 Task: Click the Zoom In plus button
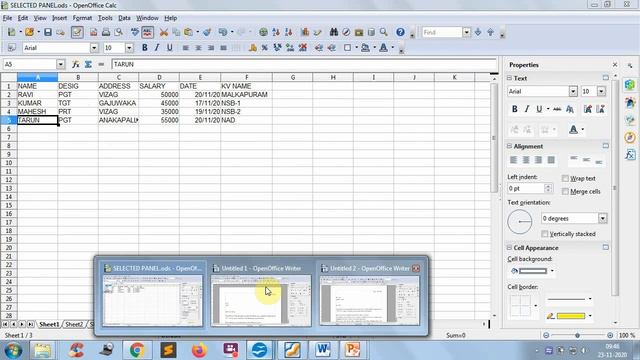coord(610,335)
